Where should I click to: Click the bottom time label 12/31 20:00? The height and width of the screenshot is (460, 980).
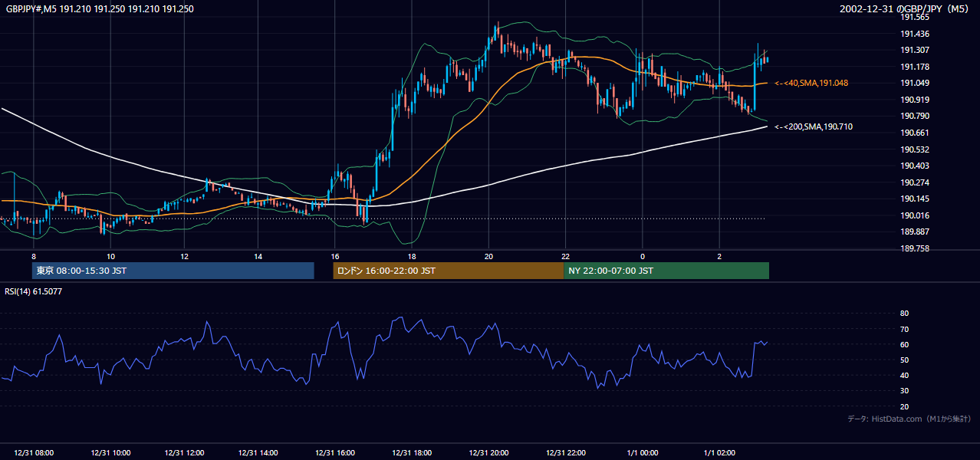(489, 453)
